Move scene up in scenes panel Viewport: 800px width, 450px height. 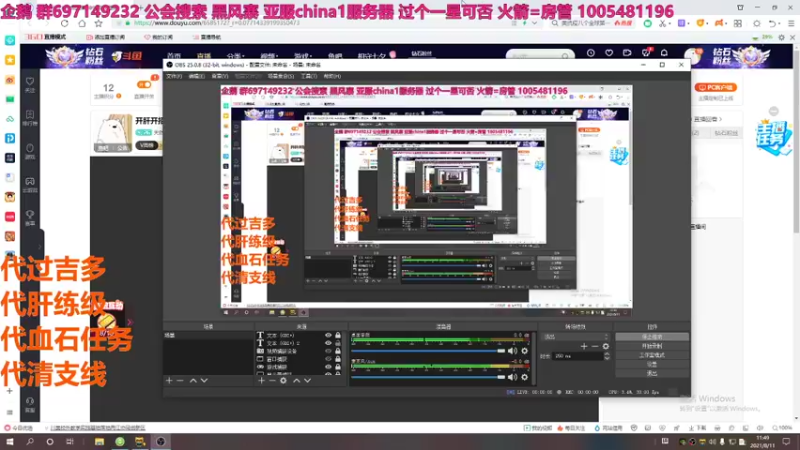pyautogui.click(x=193, y=381)
